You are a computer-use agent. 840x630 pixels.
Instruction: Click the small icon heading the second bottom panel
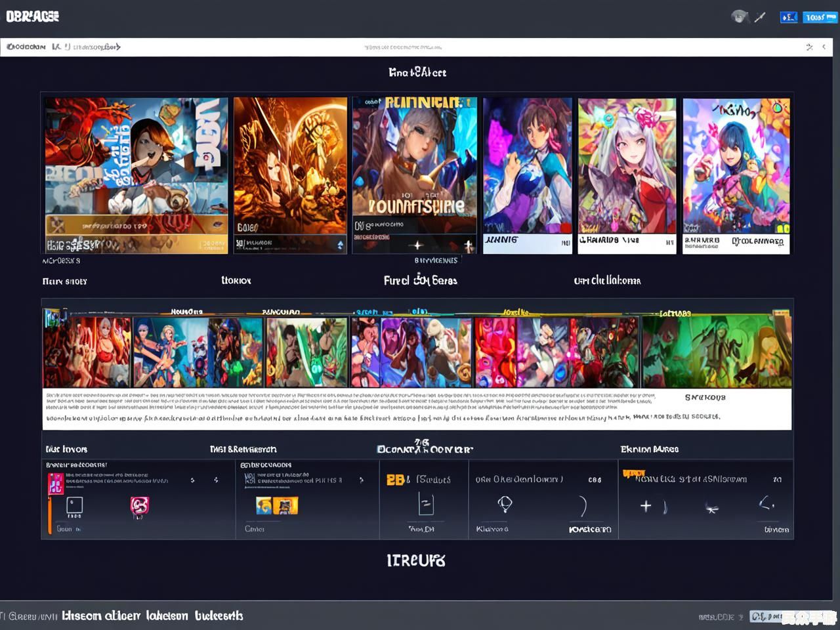pyautogui.click(x=249, y=480)
